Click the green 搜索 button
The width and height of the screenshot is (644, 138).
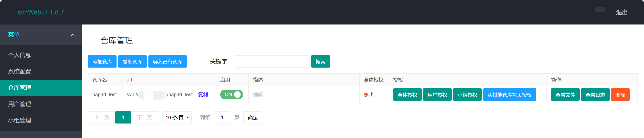tap(320, 62)
